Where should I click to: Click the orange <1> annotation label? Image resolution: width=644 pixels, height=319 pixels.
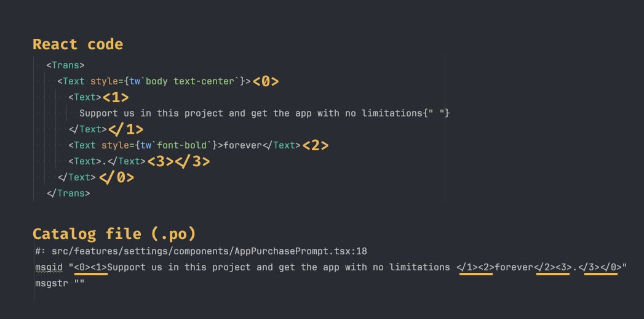click(x=116, y=97)
